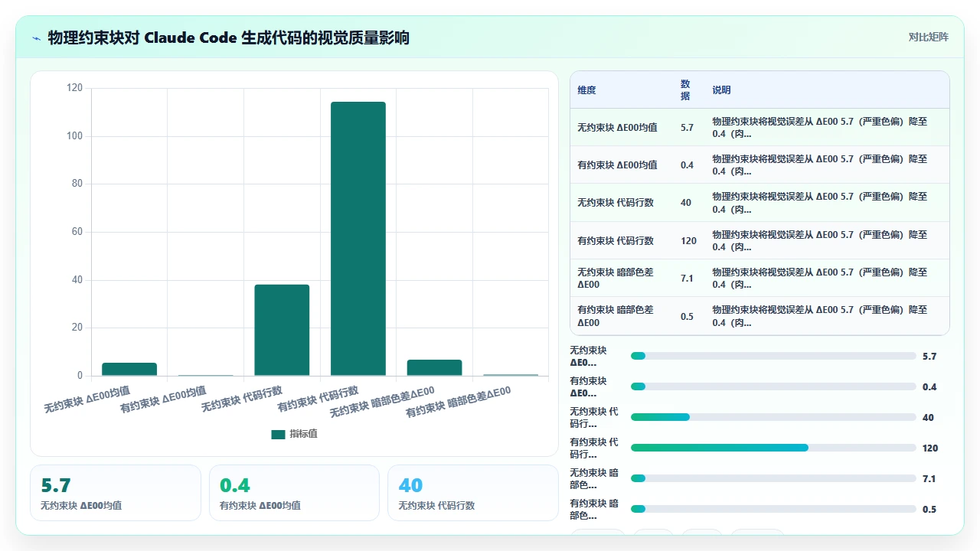Open the 5.7 无约束块 ΔE00均值 stat card
The width and height of the screenshot is (980, 551).
pyautogui.click(x=116, y=493)
